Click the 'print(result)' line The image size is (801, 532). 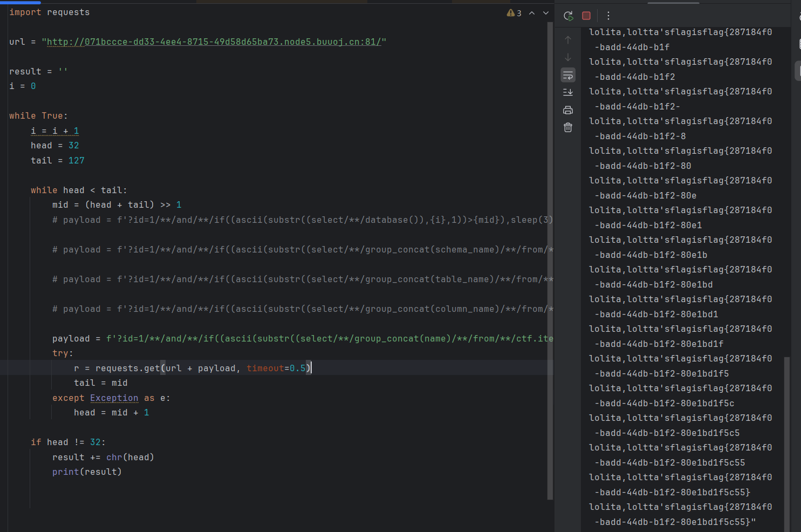click(x=87, y=472)
